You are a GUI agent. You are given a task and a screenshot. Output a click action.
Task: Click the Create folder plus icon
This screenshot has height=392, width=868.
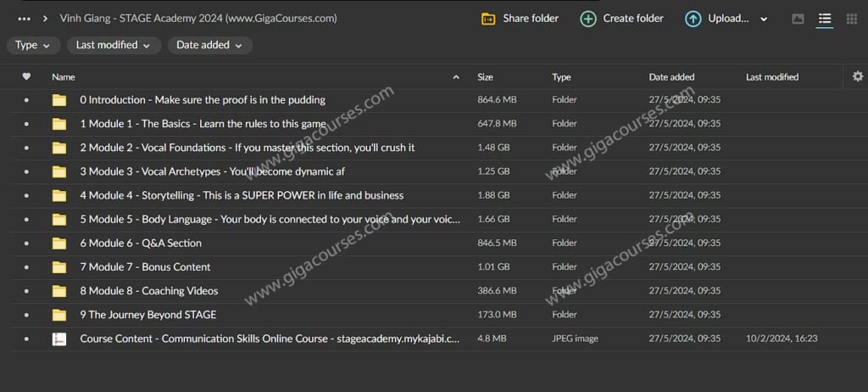pos(588,19)
